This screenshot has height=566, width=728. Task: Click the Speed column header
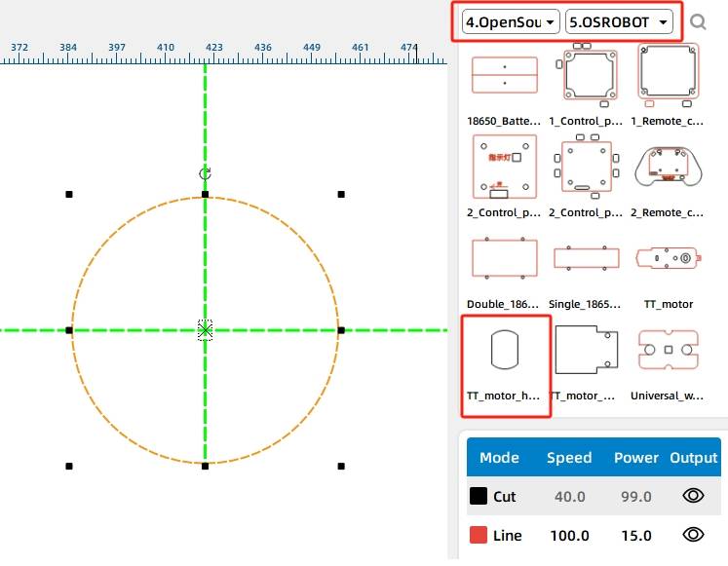tap(569, 458)
